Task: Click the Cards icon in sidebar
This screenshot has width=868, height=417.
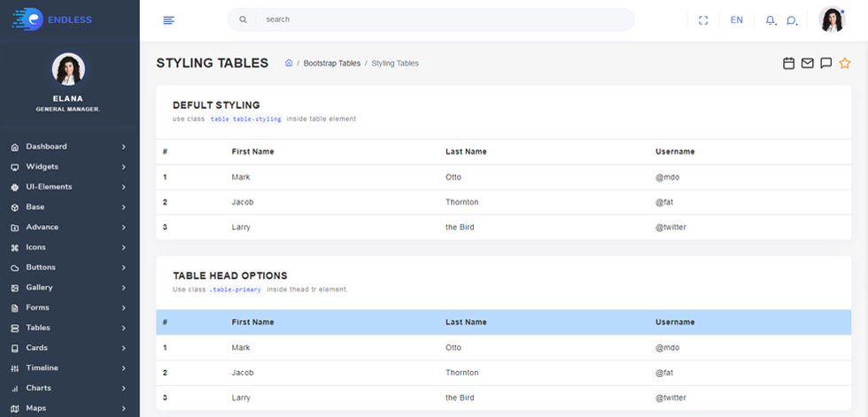Action: tap(15, 349)
